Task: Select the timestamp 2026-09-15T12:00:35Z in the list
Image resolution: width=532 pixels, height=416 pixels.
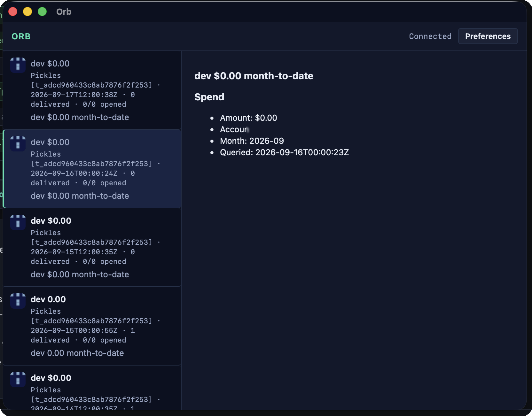Action: [x=74, y=252]
